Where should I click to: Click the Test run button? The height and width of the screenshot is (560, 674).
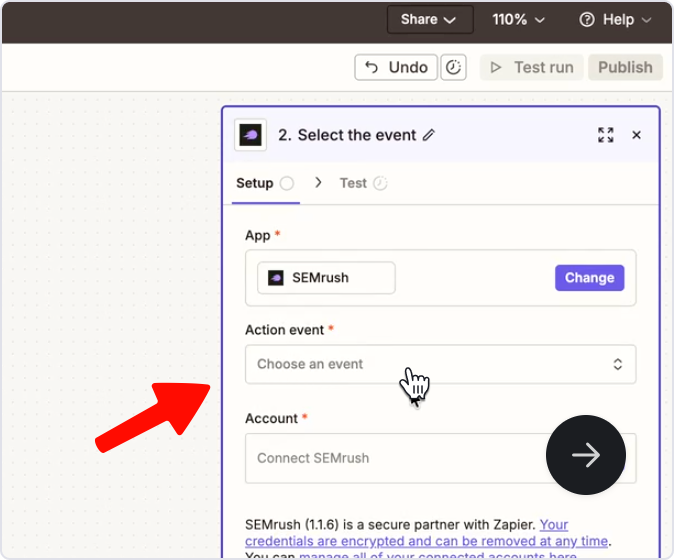pos(531,67)
